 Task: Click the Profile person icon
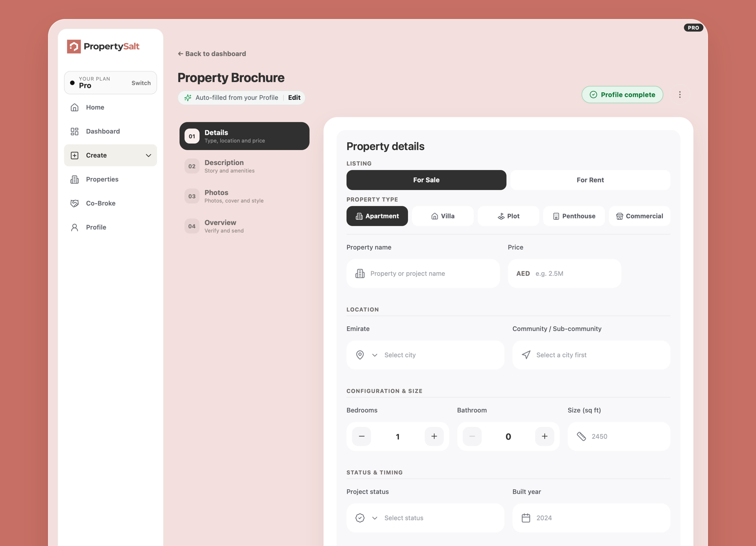[x=75, y=227]
